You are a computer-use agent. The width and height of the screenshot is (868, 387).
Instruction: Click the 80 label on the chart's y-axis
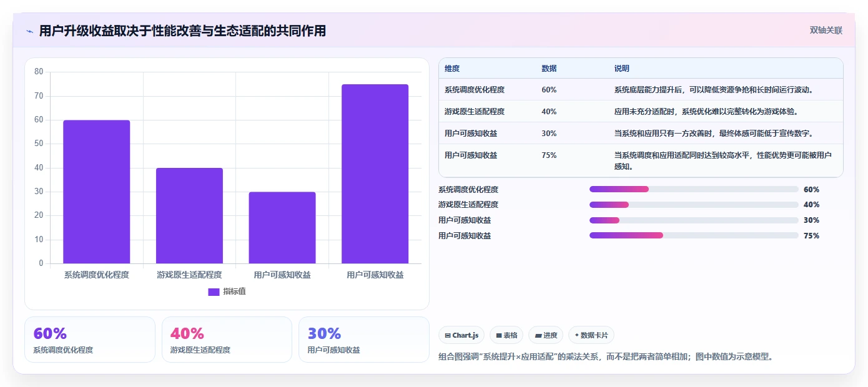click(39, 72)
